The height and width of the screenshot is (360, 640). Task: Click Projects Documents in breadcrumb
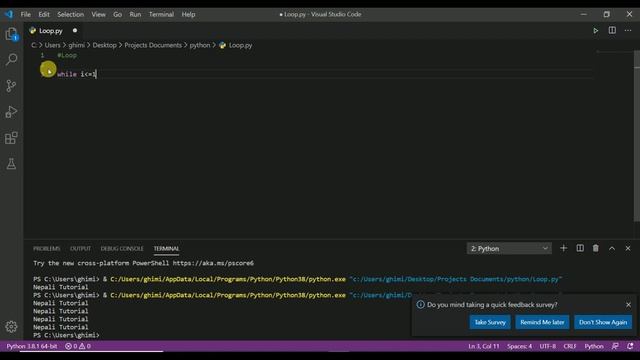[x=153, y=45]
